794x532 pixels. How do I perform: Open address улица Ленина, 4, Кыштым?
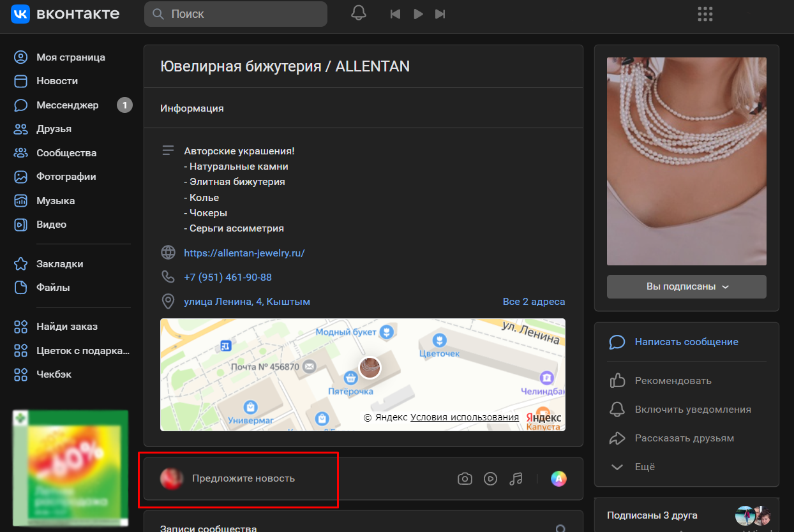[x=247, y=302]
